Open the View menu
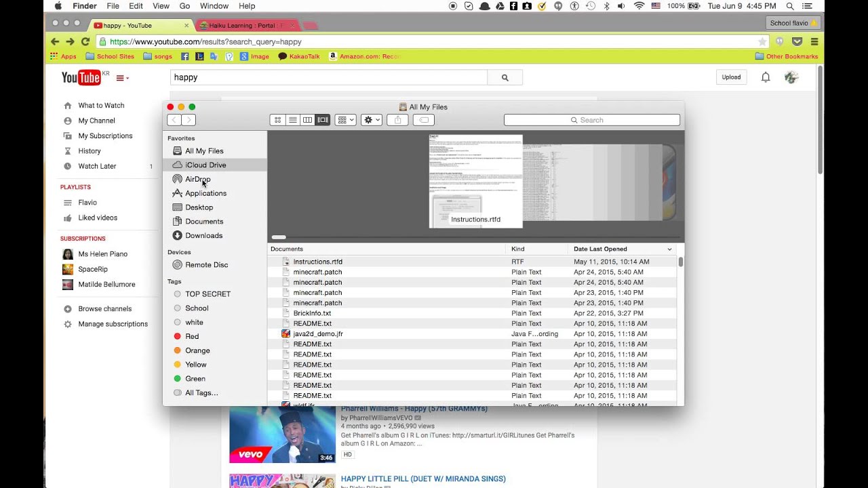 coord(161,6)
